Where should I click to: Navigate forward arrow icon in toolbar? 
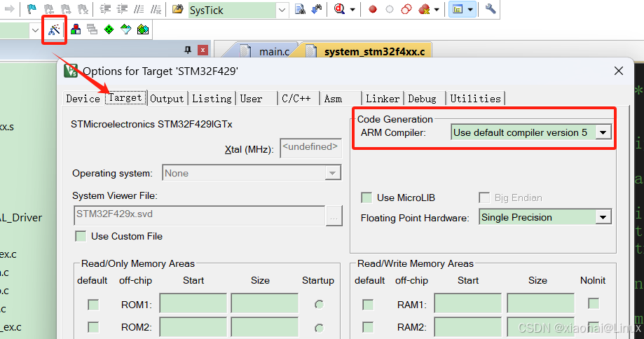pos(9,9)
